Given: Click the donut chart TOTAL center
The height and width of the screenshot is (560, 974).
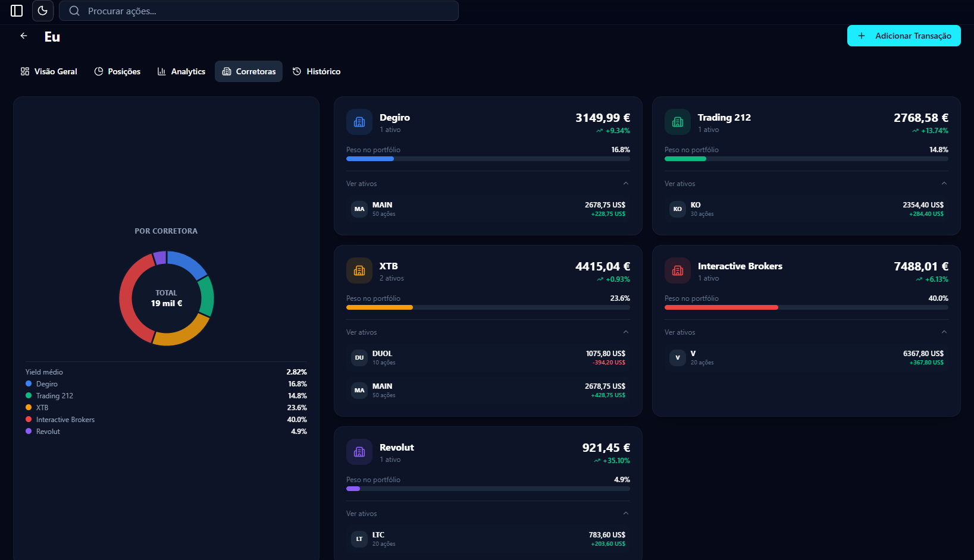Looking at the screenshot, I should pyautogui.click(x=167, y=298).
